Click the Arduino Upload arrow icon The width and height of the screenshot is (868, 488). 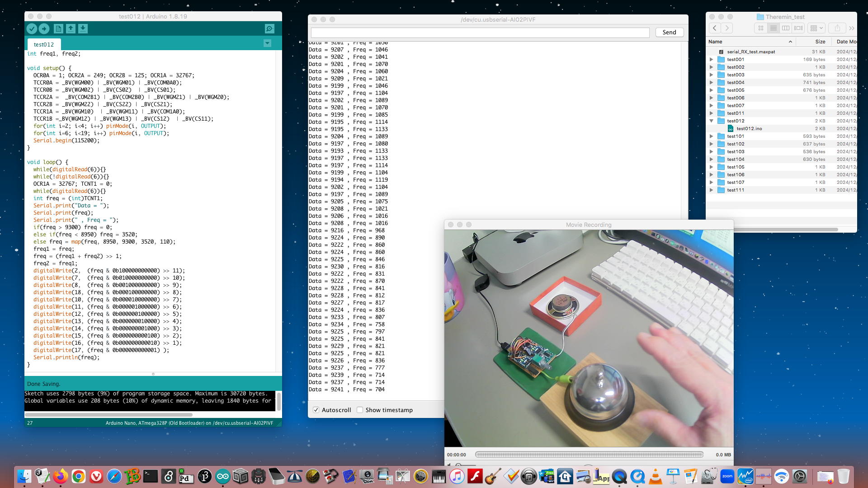coord(44,29)
